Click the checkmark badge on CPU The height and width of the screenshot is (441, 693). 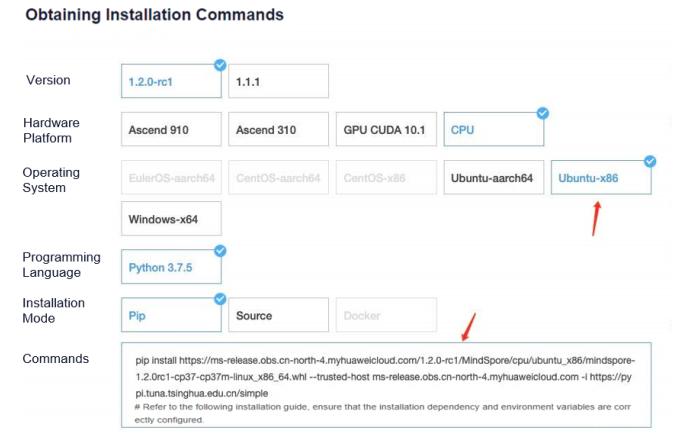tap(542, 113)
